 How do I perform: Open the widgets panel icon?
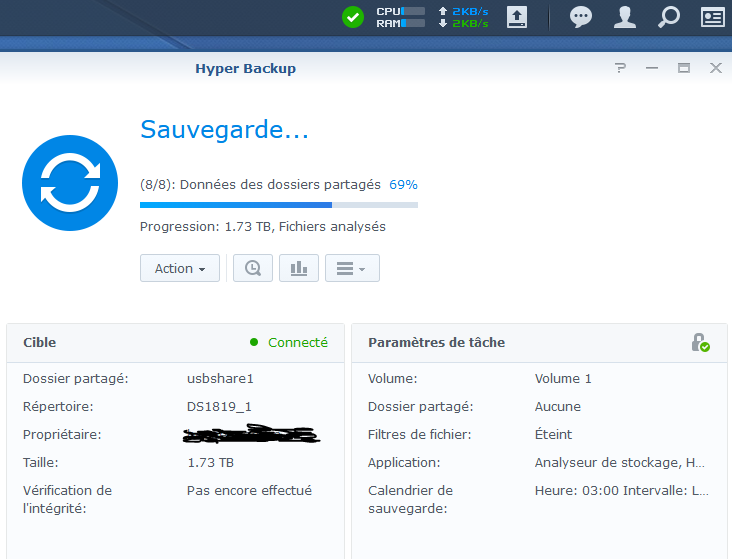point(712,17)
